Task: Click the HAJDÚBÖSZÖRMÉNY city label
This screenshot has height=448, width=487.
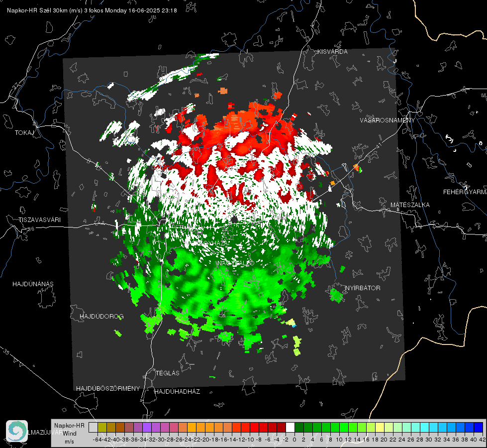Action: (108, 389)
